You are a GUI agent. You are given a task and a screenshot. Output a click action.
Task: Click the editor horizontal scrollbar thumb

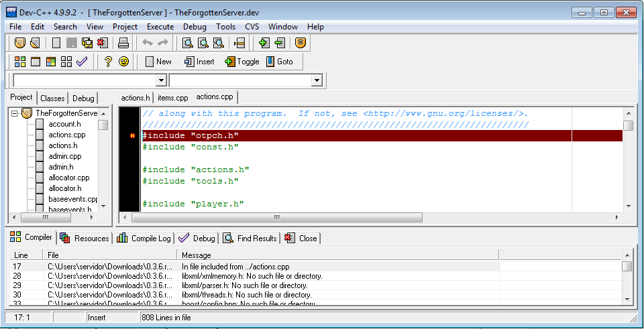[277, 217]
